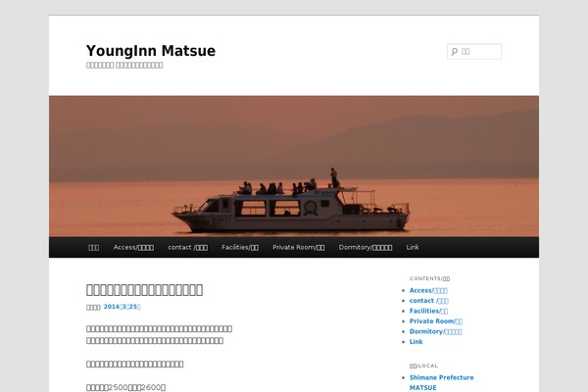588x392 pixels.
Task: Open the Link menu item in navigation bar
Action: click(x=413, y=248)
